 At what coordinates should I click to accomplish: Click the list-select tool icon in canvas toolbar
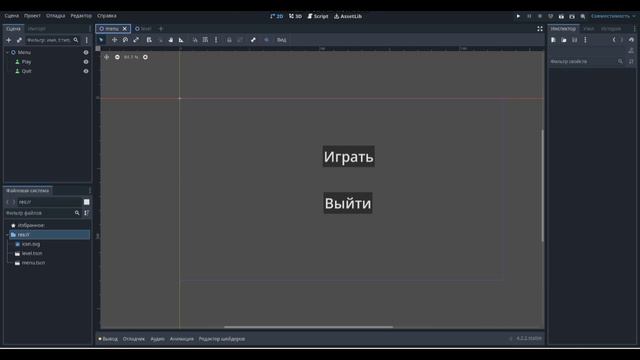point(149,40)
